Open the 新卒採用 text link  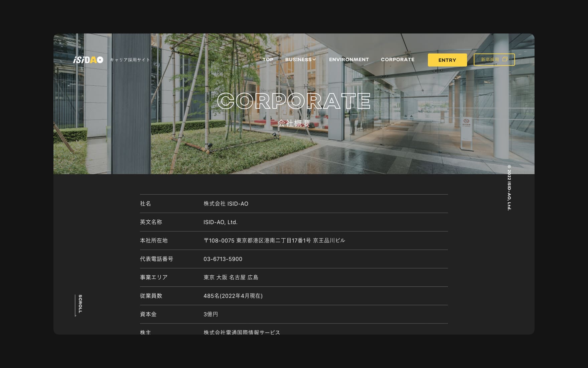tap(490, 60)
